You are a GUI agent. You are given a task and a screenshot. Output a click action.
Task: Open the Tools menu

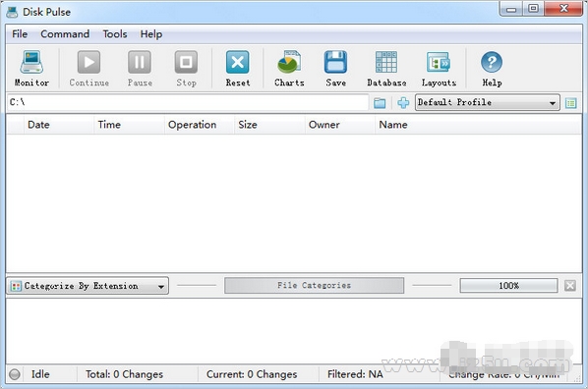115,34
